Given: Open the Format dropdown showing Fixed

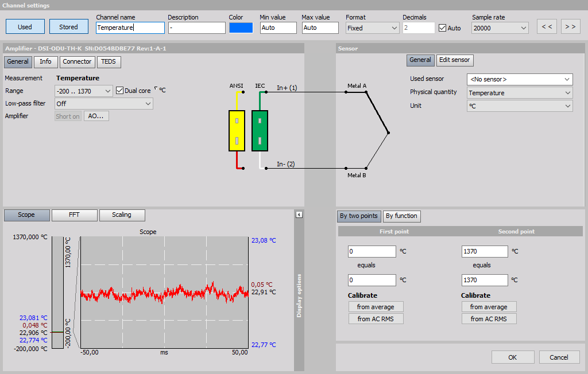Looking at the screenshot, I should pyautogui.click(x=372, y=28).
